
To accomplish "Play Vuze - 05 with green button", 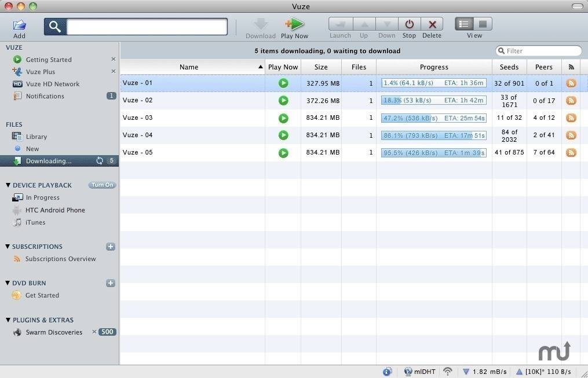I will (283, 152).
